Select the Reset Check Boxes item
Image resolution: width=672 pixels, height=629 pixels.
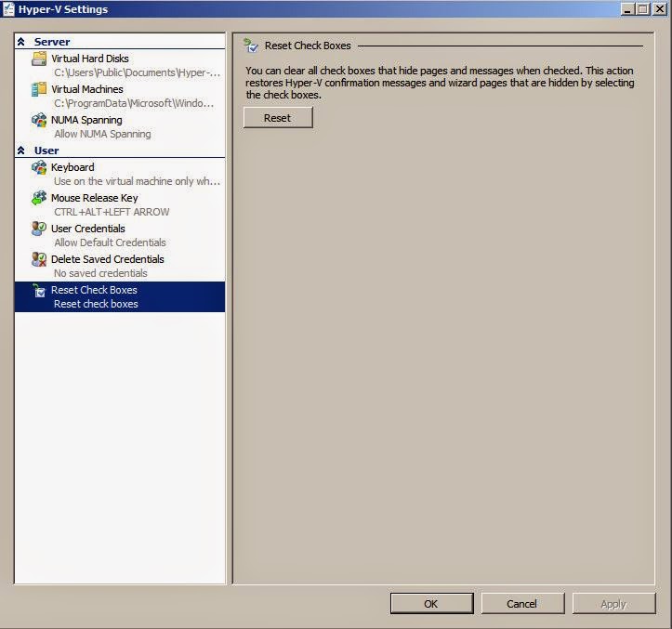(x=120, y=296)
